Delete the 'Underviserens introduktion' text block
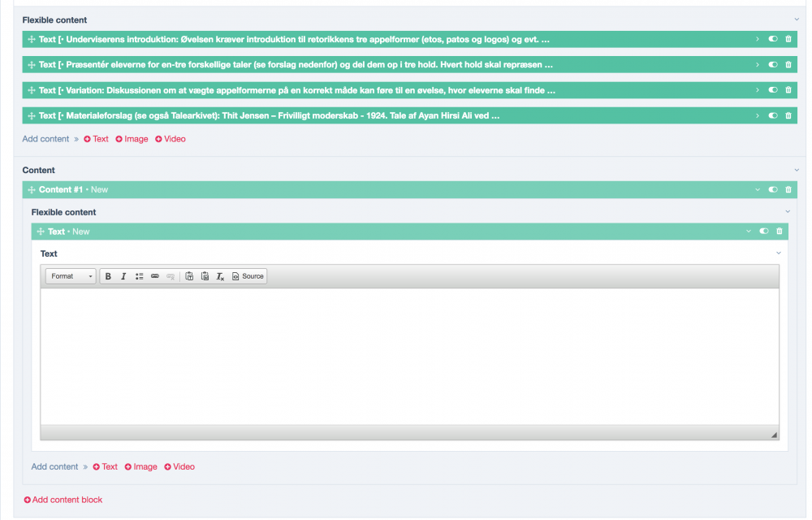 pyautogui.click(x=788, y=39)
